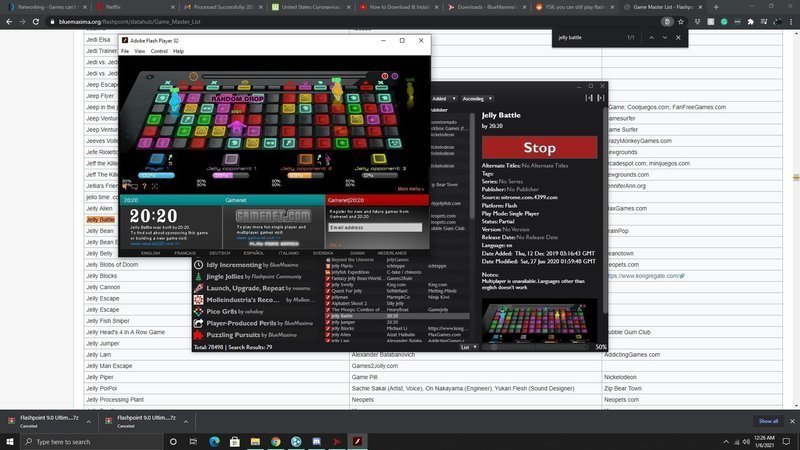Click Show all in the downloads bar
The image size is (800, 450).
[x=768, y=421]
